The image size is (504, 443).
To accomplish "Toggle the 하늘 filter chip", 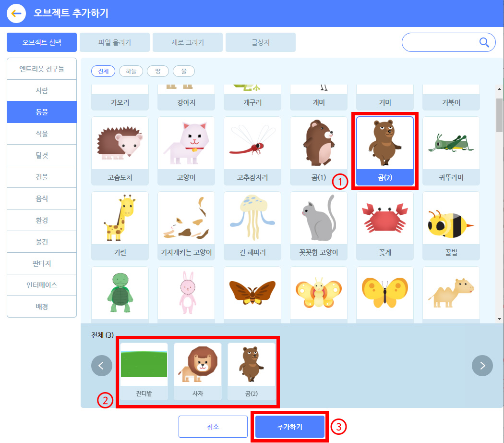I will coord(131,71).
